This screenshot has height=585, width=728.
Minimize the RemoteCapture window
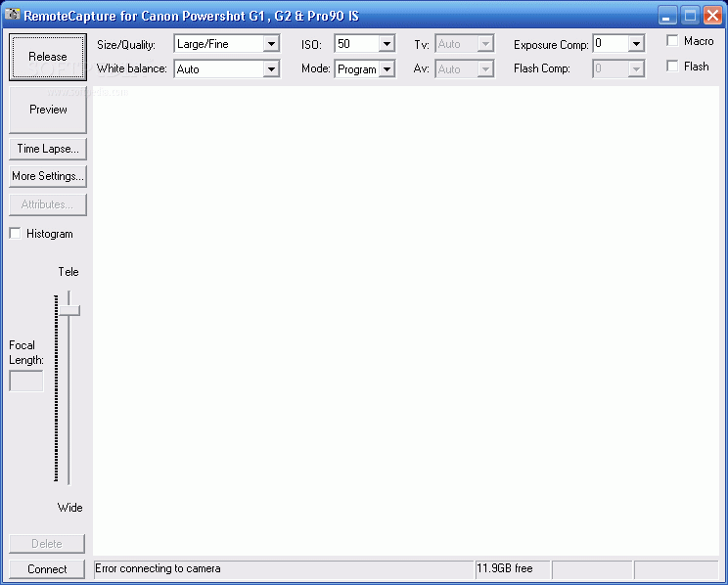(667, 16)
